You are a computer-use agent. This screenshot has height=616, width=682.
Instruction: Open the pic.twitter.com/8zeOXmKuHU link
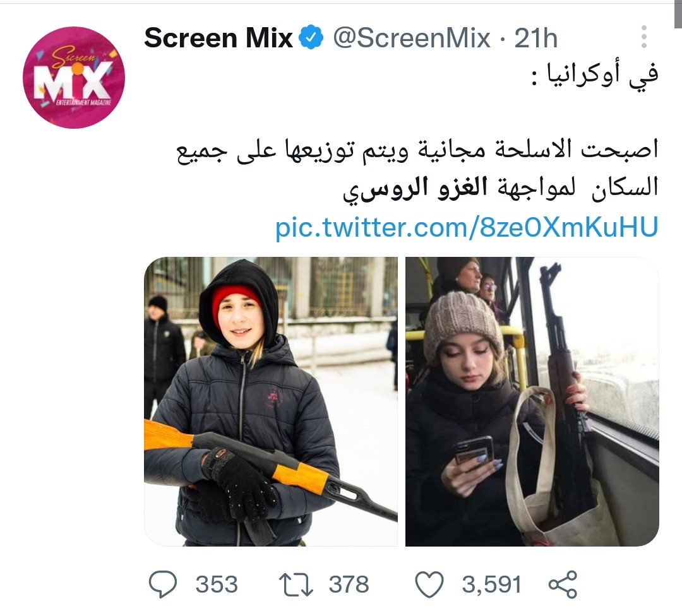(467, 227)
